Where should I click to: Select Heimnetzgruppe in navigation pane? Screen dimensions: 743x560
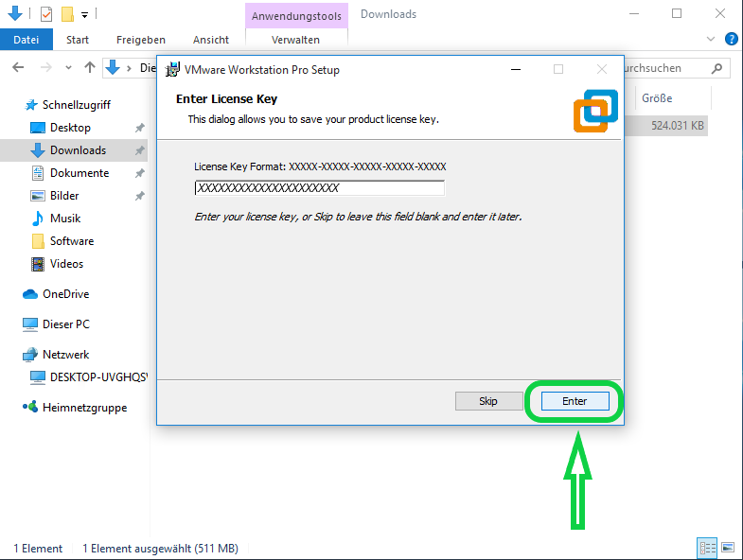point(75,408)
